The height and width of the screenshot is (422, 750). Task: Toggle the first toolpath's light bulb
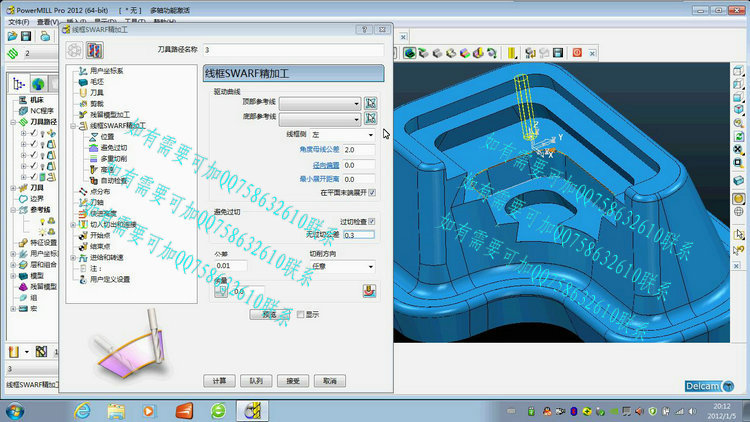coord(42,133)
